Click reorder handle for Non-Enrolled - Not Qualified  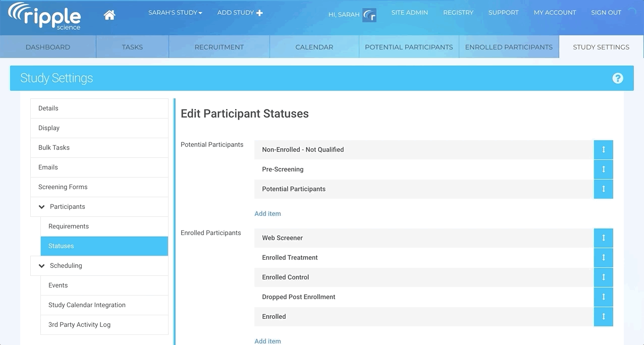[603, 150]
